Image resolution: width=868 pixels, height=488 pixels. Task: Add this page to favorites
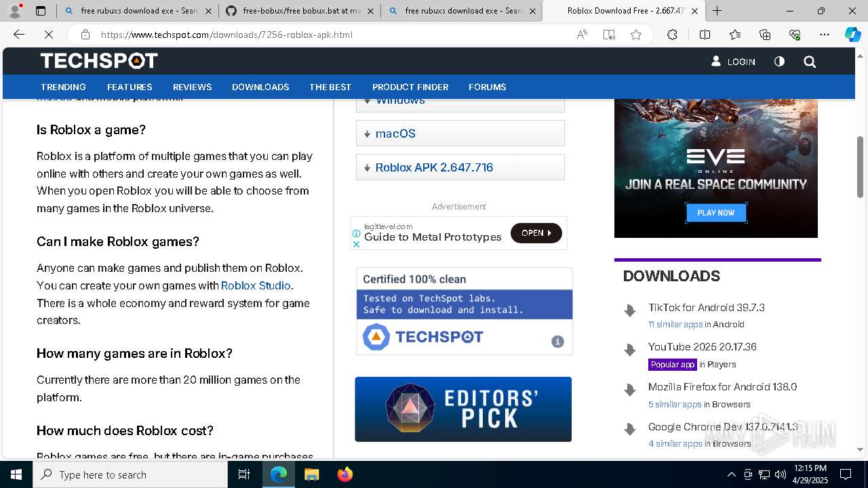[x=636, y=35]
